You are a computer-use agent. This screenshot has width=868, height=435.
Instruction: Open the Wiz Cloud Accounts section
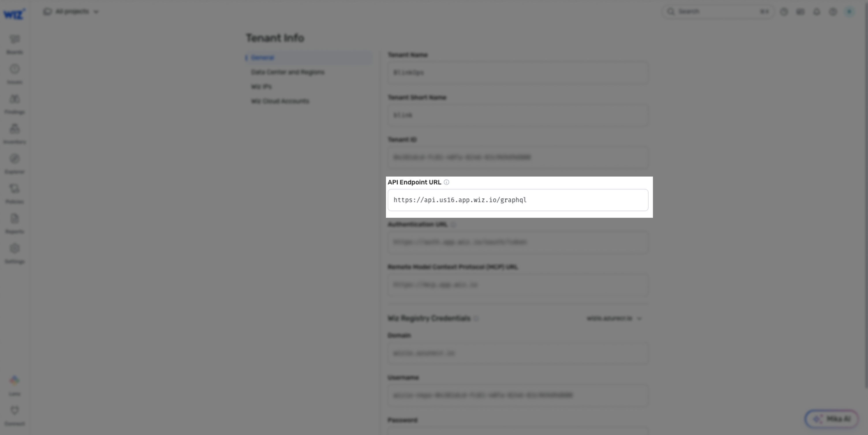[280, 101]
